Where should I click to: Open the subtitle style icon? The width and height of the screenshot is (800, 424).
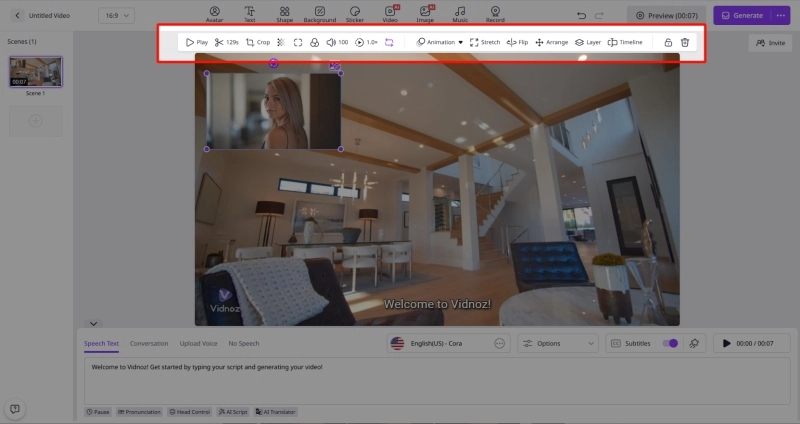pos(694,343)
